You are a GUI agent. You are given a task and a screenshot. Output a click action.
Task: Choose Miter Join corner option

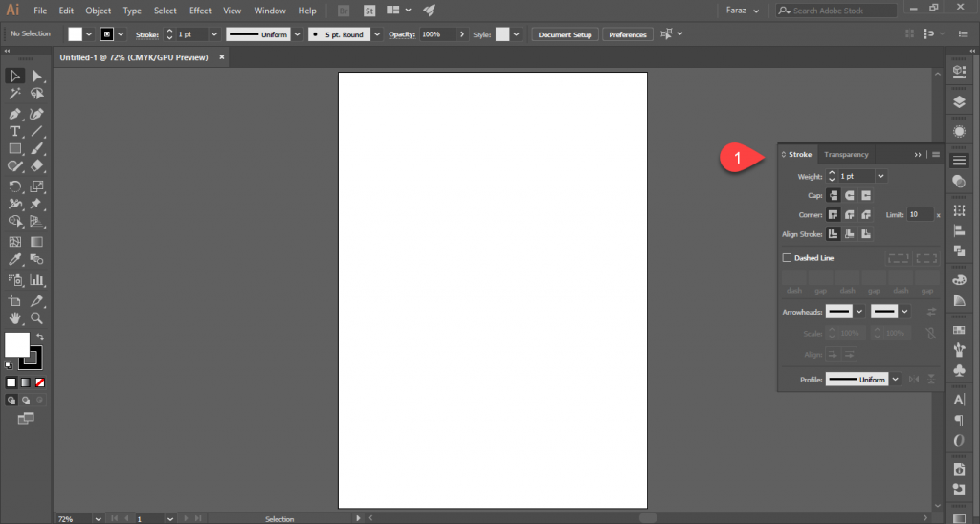coord(834,215)
